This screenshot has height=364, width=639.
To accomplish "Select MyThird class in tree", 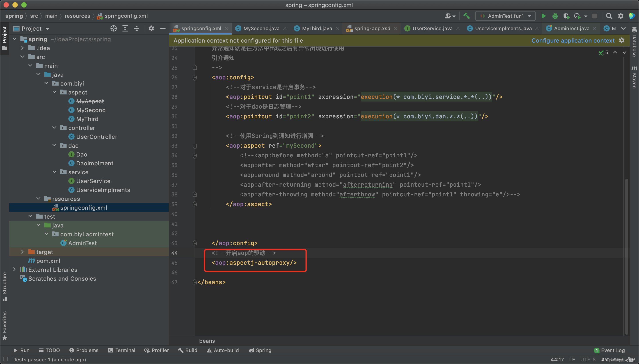I will [x=87, y=119].
